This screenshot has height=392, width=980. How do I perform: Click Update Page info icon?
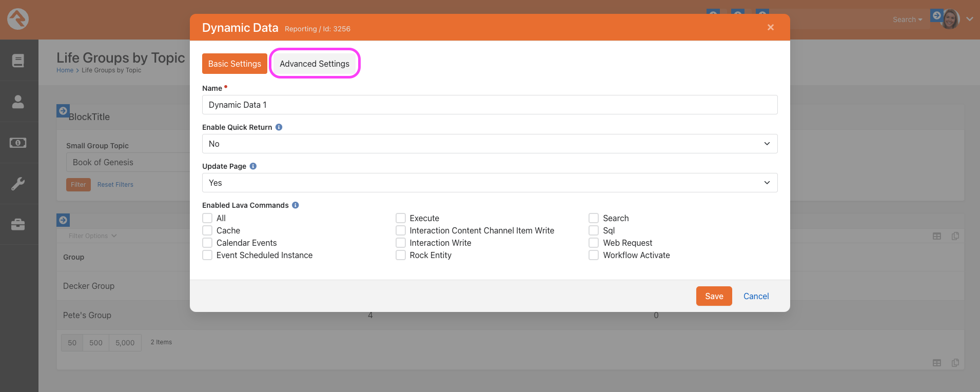pos(253,166)
